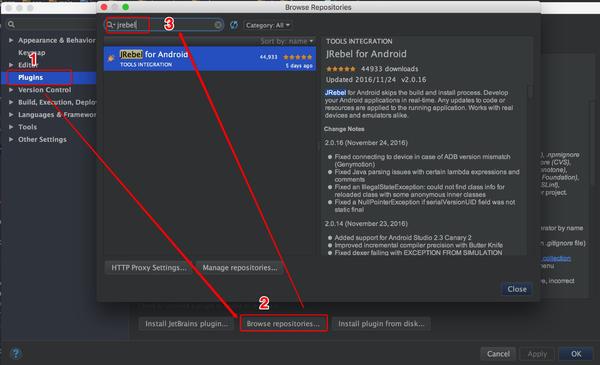
Task: Click the TOOLS INTEGRATION category label in details
Action: click(359, 41)
